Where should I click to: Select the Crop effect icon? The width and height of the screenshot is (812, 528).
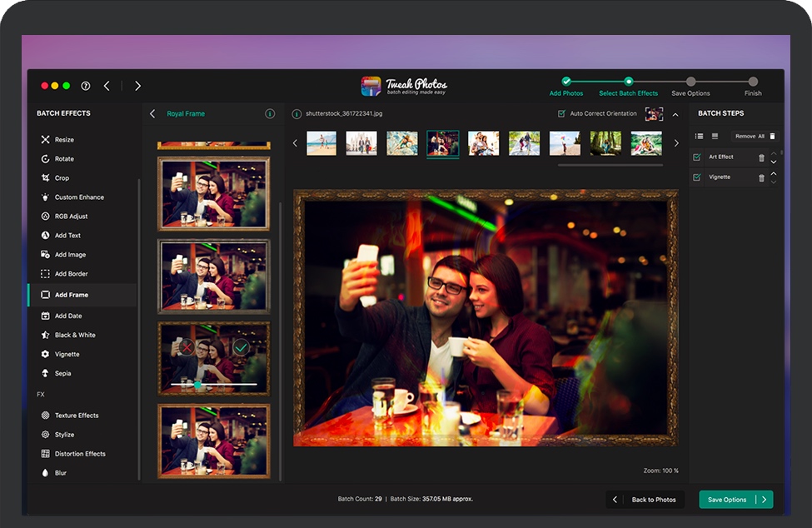tap(46, 178)
